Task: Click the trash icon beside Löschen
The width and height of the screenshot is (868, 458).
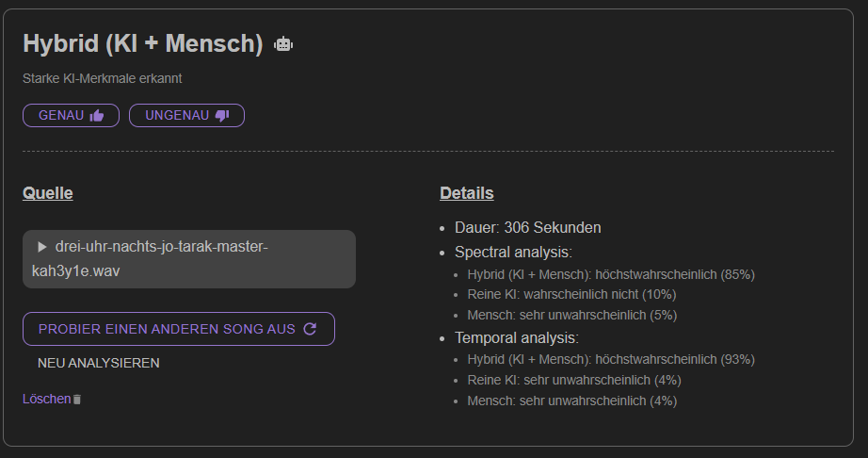Action: click(x=77, y=400)
